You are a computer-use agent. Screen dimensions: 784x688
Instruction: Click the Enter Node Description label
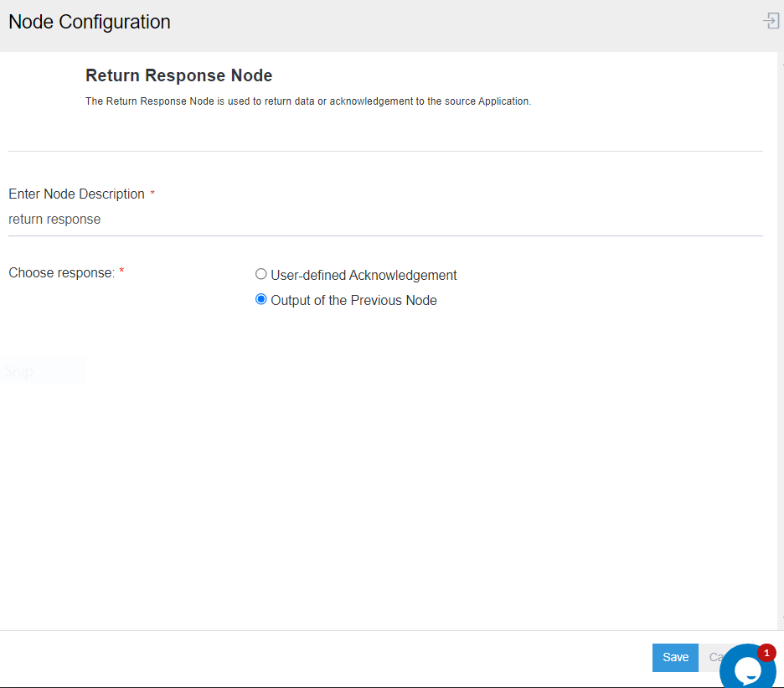pos(76,194)
